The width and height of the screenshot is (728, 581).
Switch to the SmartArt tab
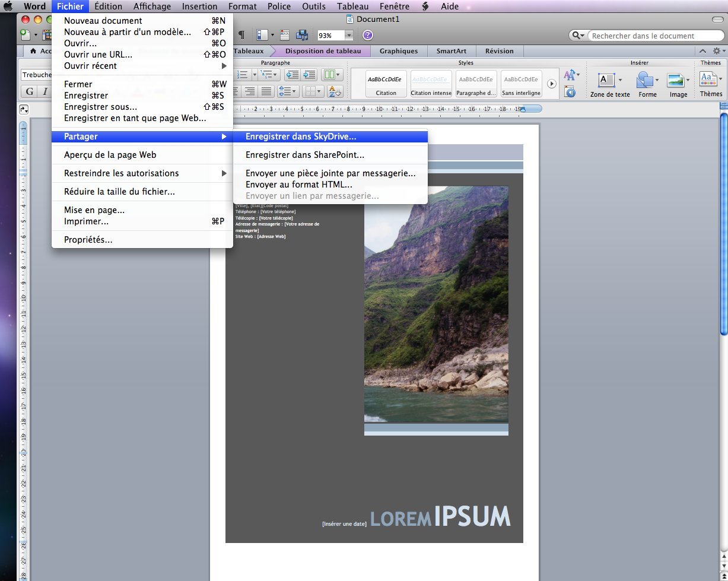tap(451, 51)
